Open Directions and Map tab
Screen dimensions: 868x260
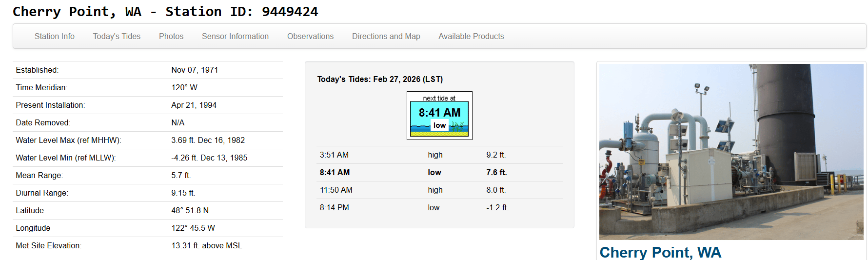pyautogui.click(x=386, y=36)
